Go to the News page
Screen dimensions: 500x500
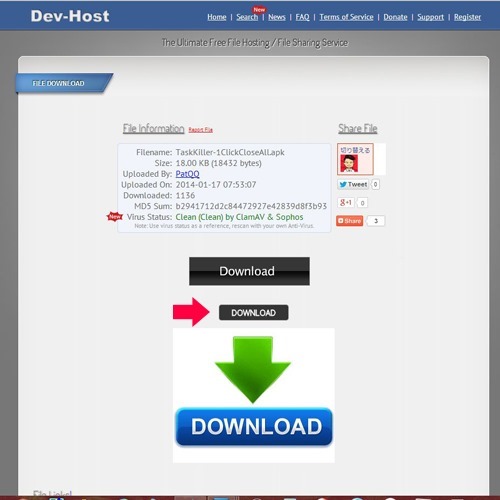point(277,17)
